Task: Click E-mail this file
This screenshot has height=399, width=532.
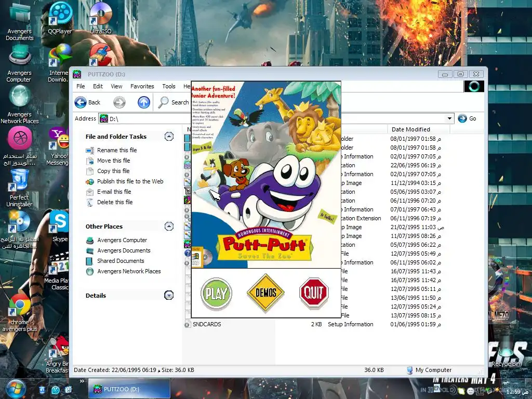Action: (114, 192)
